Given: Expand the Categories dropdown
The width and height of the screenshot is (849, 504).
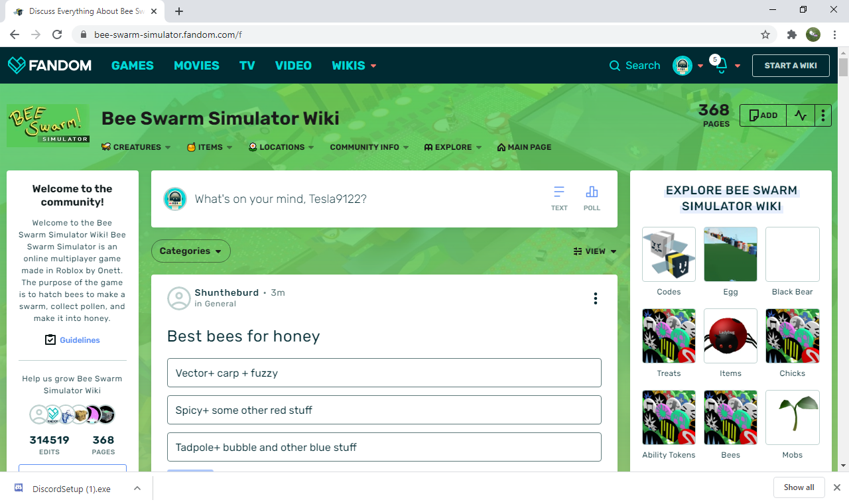Looking at the screenshot, I should coord(191,251).
